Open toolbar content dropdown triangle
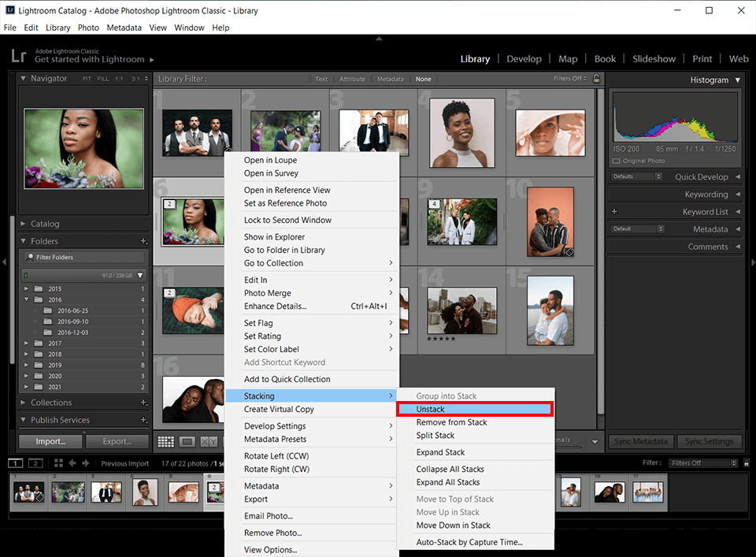The height and width of the screenshot is (557, 756). click(595, 442)
